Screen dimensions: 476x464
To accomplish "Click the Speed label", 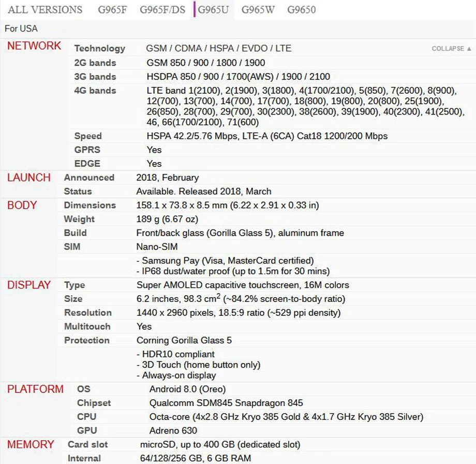I will (88, 136).
